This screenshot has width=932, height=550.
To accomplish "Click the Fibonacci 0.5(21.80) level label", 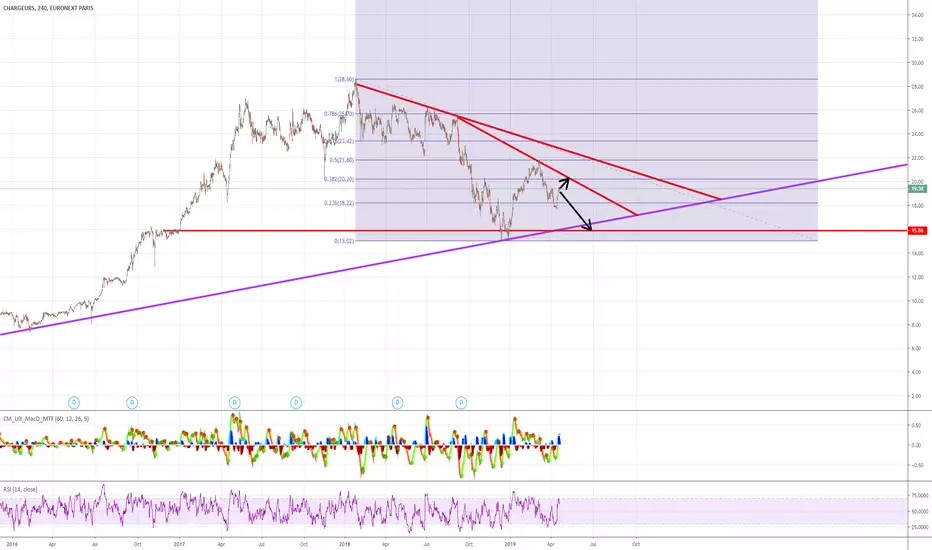I will coord(342,160).
